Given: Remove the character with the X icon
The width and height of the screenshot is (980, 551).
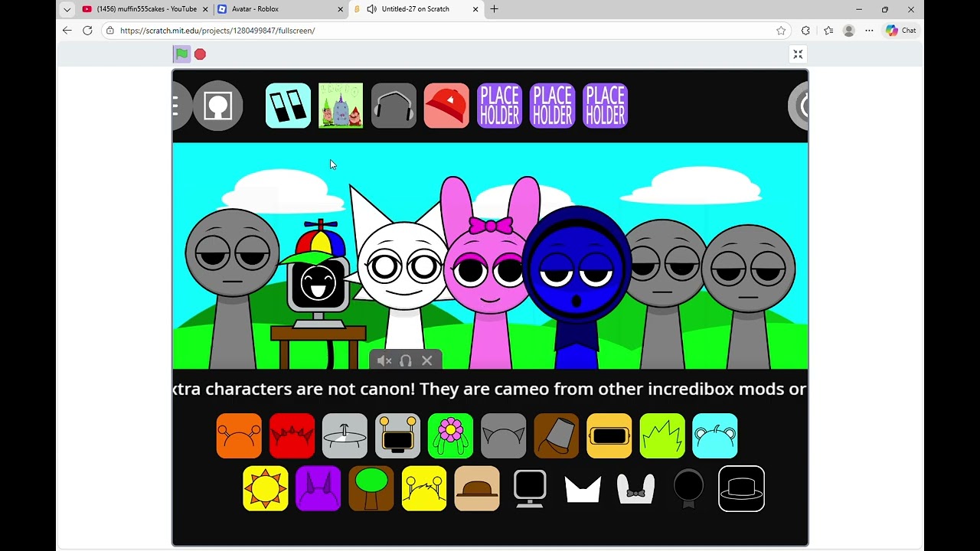Looking at the screenshot, I should 427,360.
